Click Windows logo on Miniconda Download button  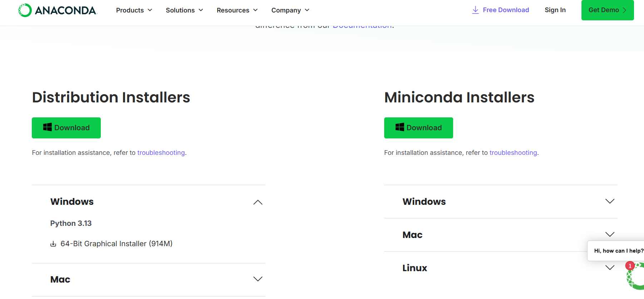point(400,127)
